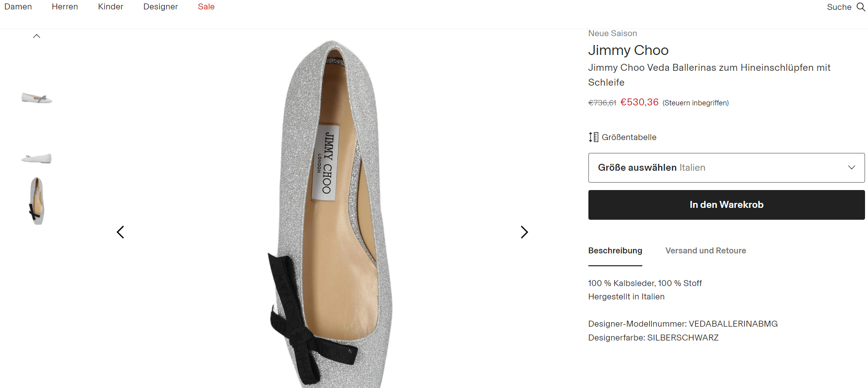
Task: Click the Suche search label
Action: click(x=839, y=7)
